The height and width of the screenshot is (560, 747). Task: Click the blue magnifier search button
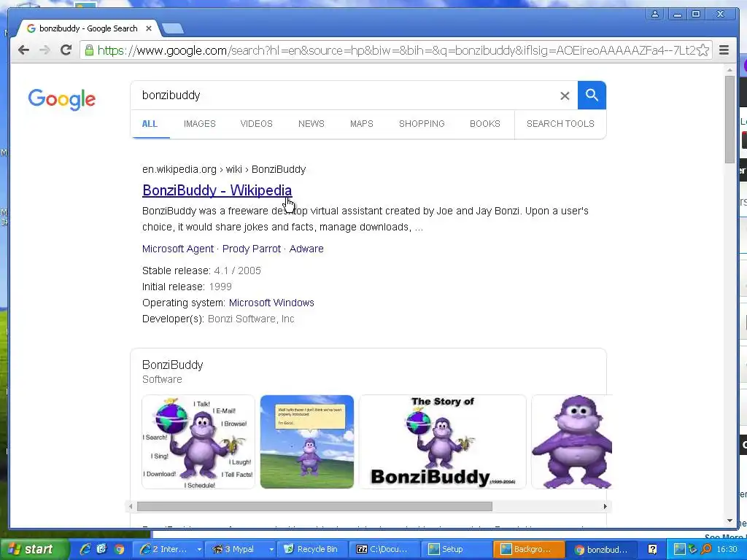pos(592,96)
